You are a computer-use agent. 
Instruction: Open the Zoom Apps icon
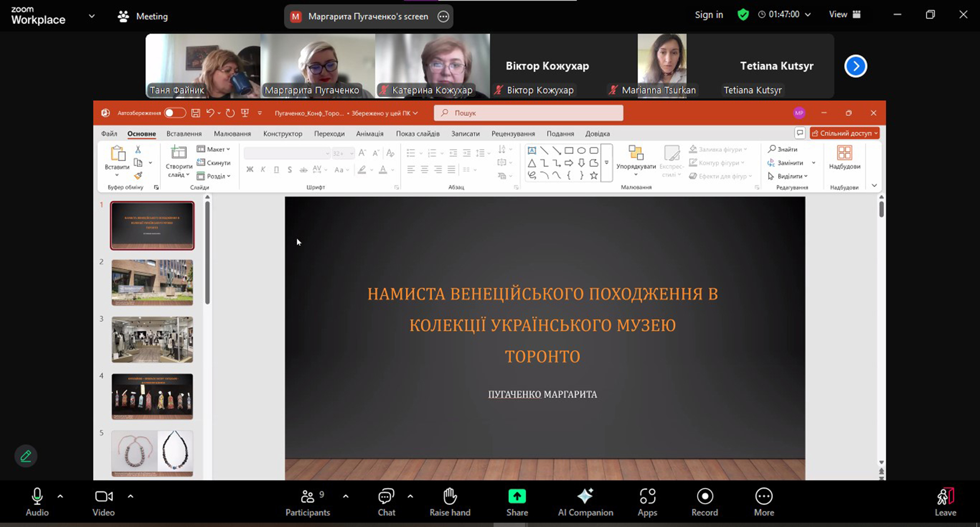tap(647, 496)
